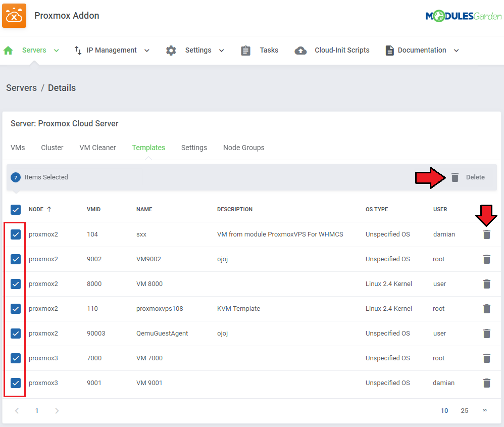The image size is (504, 427).
Task: Uncheck the row for VMID 8000
Action: pos(16,284)
